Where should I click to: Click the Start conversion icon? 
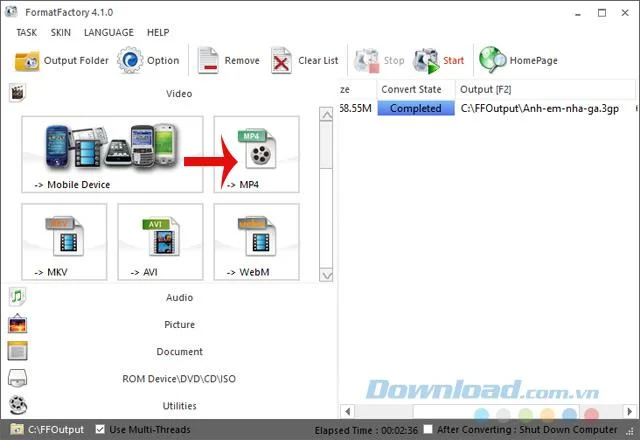pyautogui.click(x=426, y=60)
